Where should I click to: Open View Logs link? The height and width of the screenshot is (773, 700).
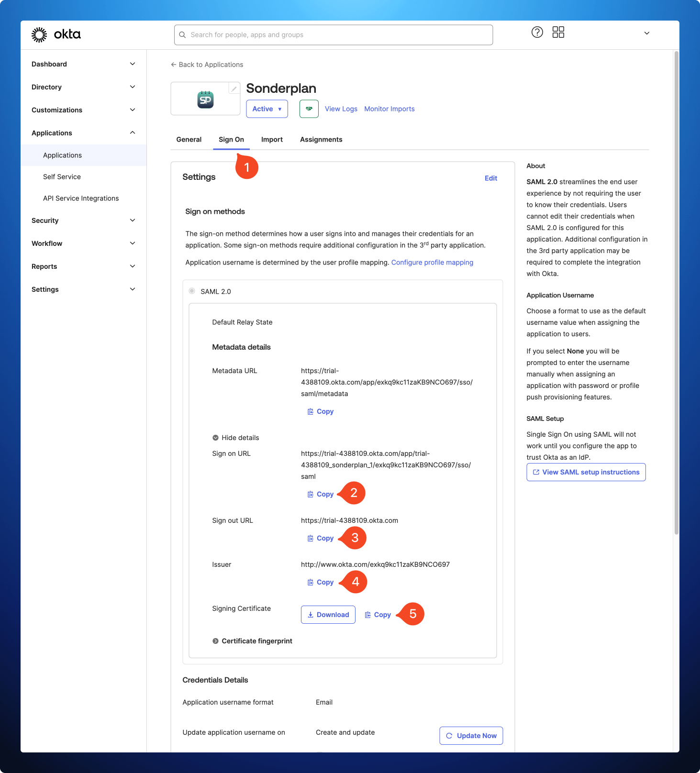tap(341, 109)
